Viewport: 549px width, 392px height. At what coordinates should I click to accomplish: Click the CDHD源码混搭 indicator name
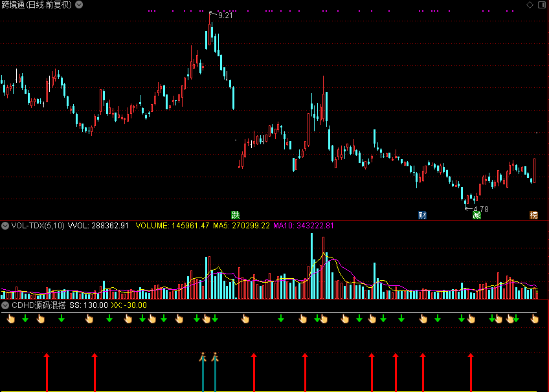tap(38, 305)
